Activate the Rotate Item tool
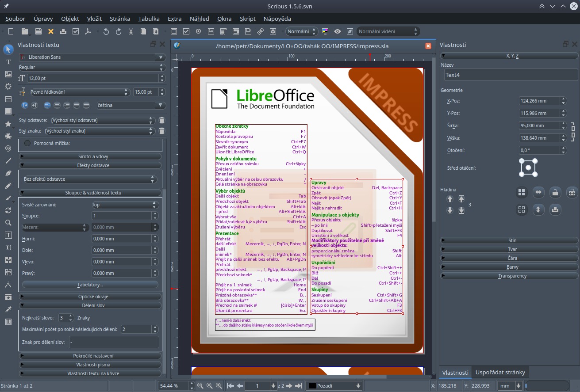Image resolution: width=580 pixels, height=392 pixels. coord(8,210)
